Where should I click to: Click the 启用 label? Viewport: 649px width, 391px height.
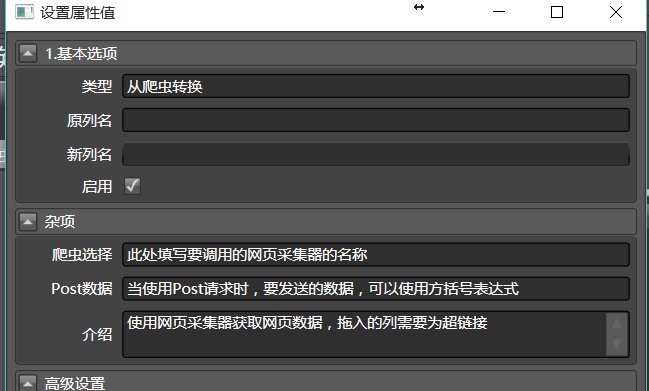[x=97, y=187]
